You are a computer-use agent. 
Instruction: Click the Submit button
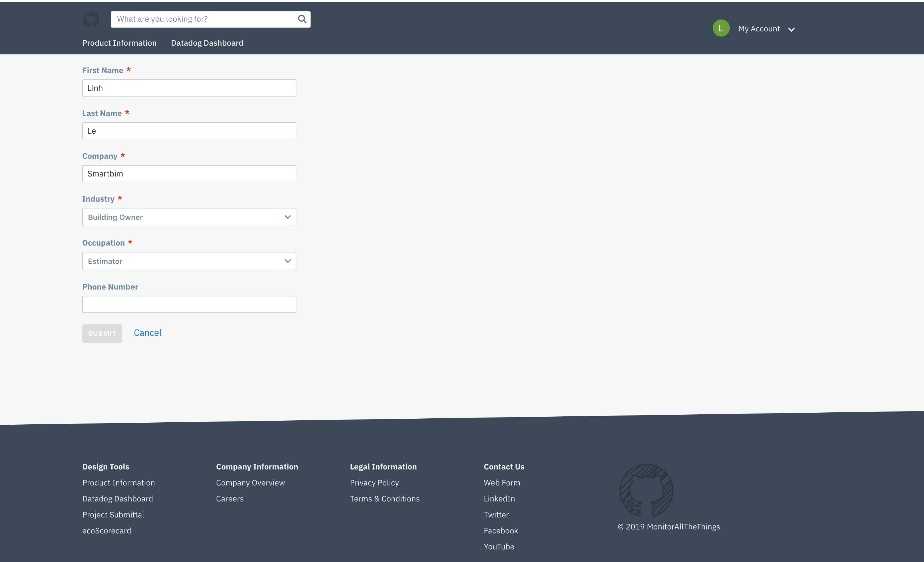pyautogui.click(x=102, y=333)
